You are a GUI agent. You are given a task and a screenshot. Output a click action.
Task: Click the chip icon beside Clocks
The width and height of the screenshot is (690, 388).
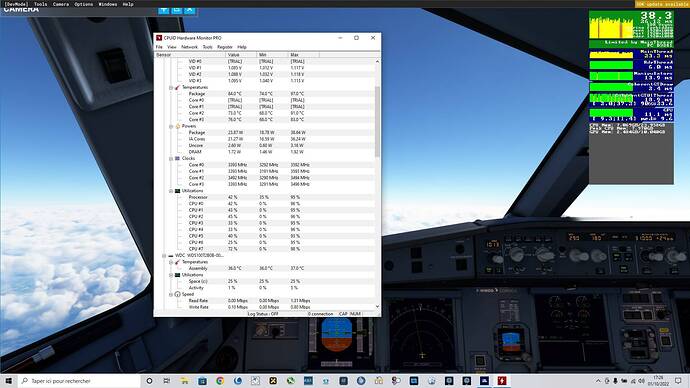pos(177,158)
